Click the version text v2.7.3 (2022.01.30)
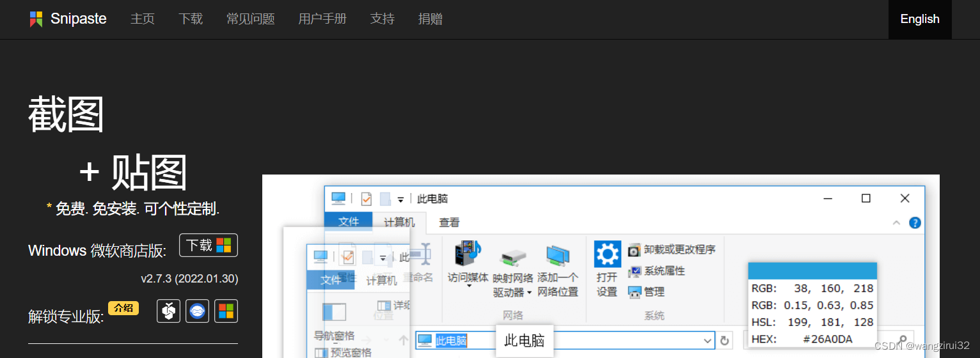980x358 pixels. coord(189,279)
